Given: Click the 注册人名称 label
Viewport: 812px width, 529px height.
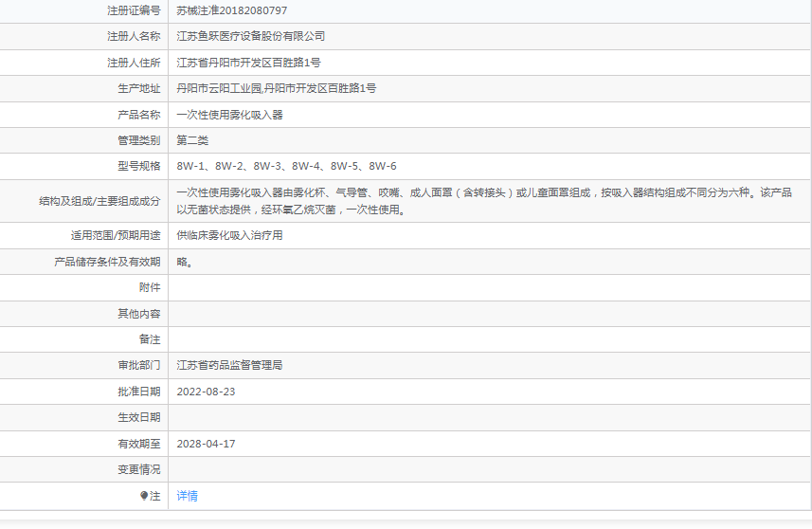Looking at the screenshot, I should (x=134, y=36).
